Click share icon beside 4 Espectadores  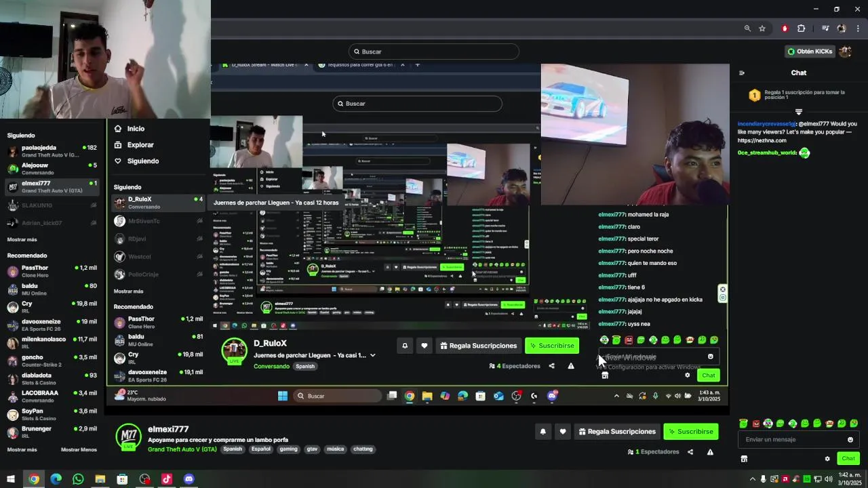tap(551, 366)
